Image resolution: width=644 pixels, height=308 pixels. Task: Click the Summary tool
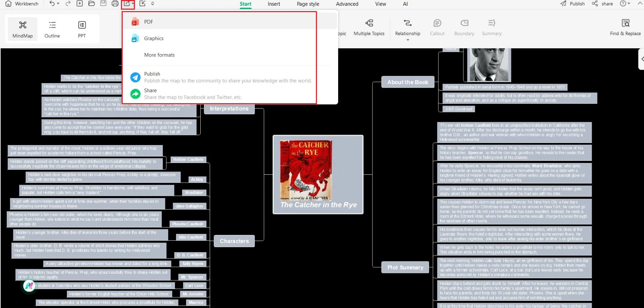click(492, 28)
